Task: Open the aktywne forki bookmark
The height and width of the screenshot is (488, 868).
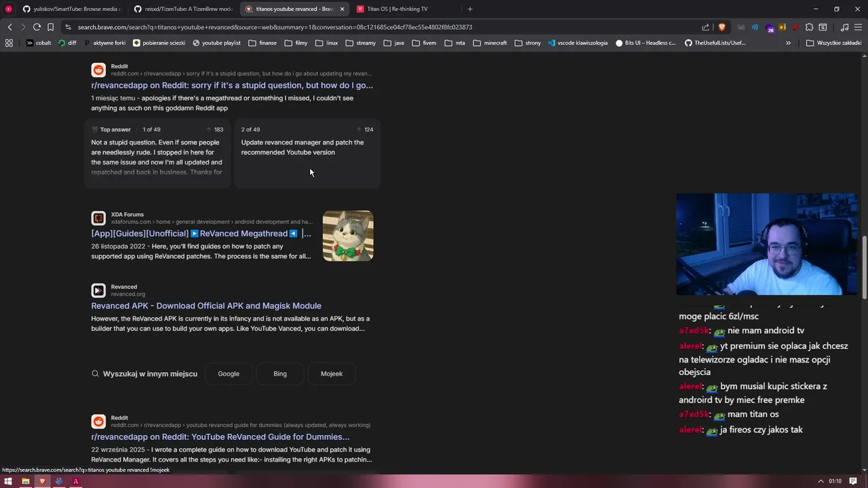Action: (x=105, y=43)
